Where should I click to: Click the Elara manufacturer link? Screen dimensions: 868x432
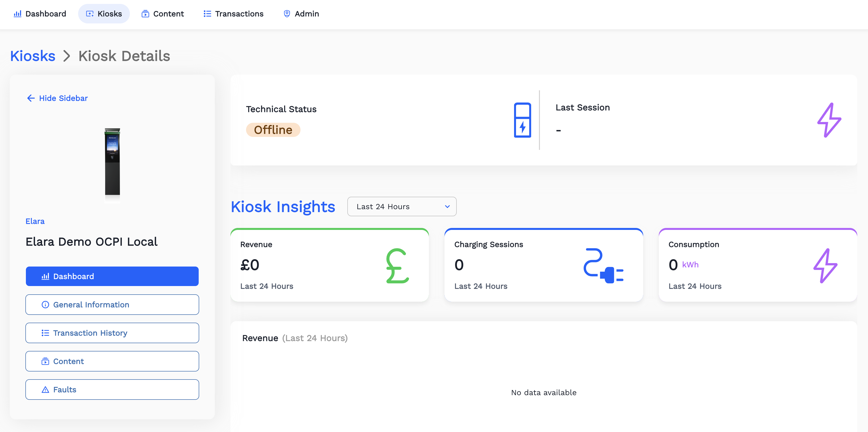coord(35,221)
